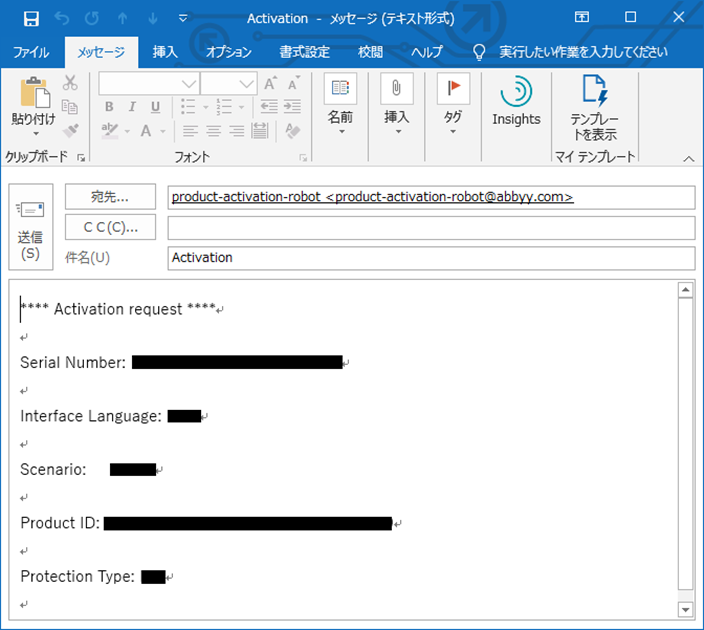This screenshot has width=704, height=630.
Task: Open the font color dropdown arrow
Action: [x=163, y=132]
